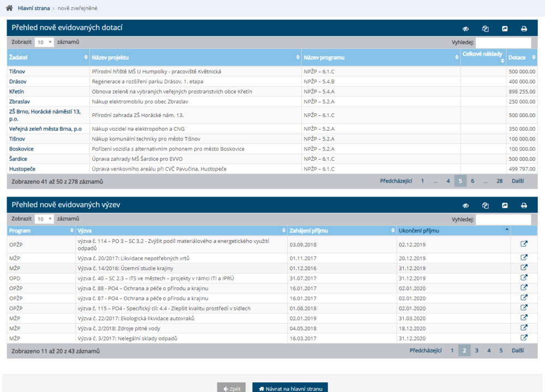Click the copy icon in the výzev table header

(486, 206)
